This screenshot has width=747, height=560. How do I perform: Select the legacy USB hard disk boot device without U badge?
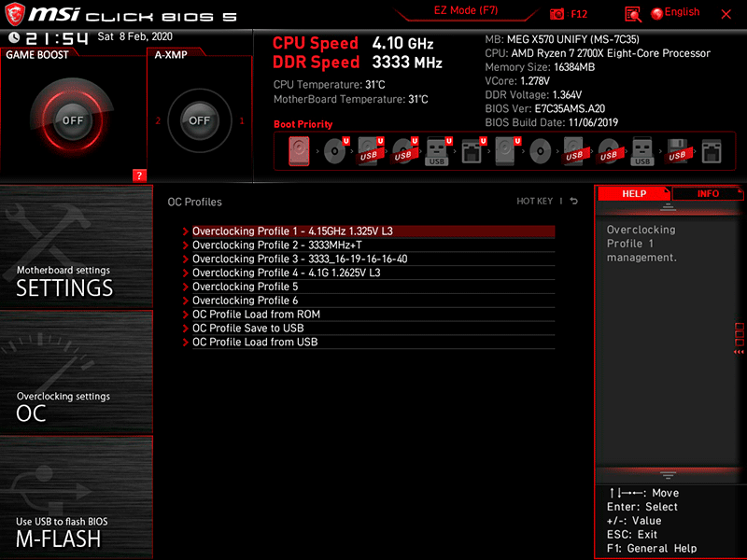point(574,151)
